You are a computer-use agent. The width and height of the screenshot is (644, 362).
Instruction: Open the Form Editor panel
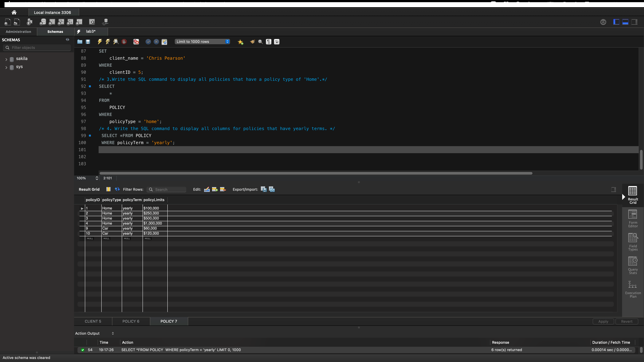633,219
